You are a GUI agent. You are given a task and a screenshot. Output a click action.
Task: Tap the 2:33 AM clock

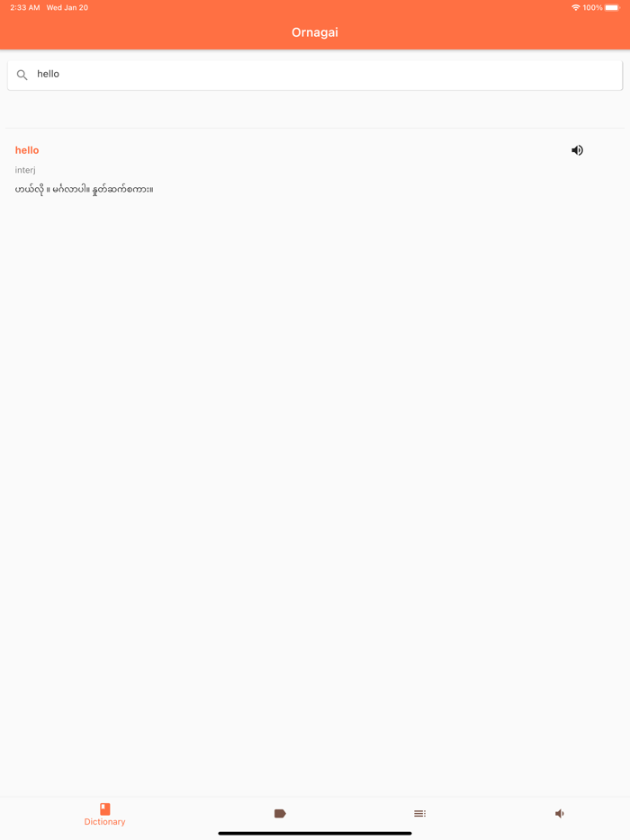(24, 7)
